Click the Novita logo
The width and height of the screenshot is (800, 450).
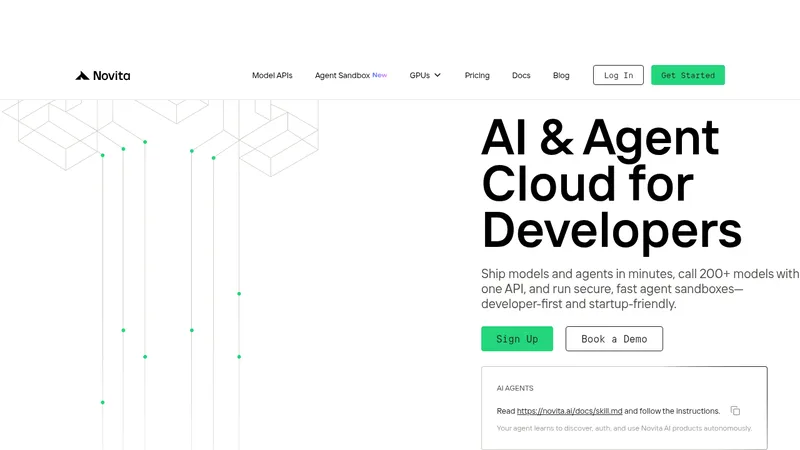click(103, 76)
